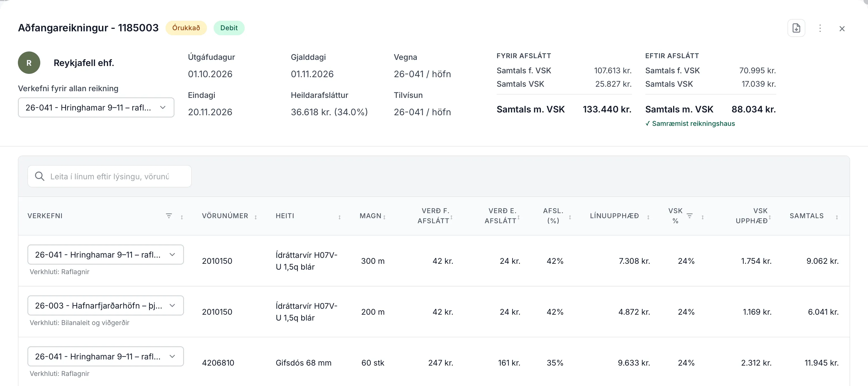Click product number 4206810

coord(218,363)
